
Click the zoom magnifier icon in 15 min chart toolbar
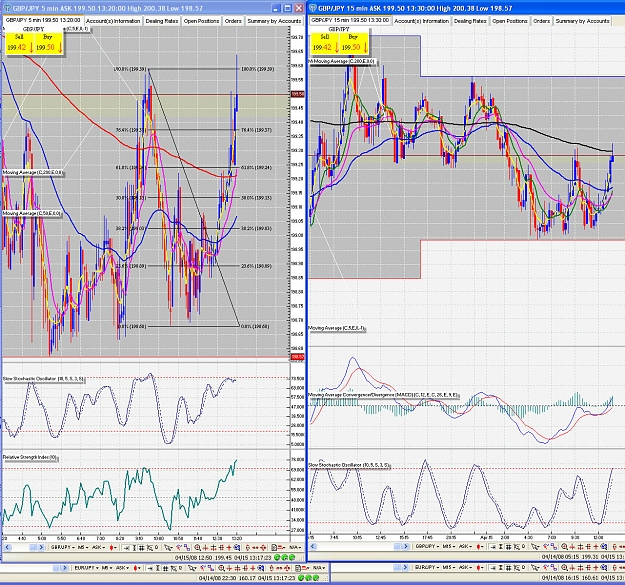click(564, 546)
